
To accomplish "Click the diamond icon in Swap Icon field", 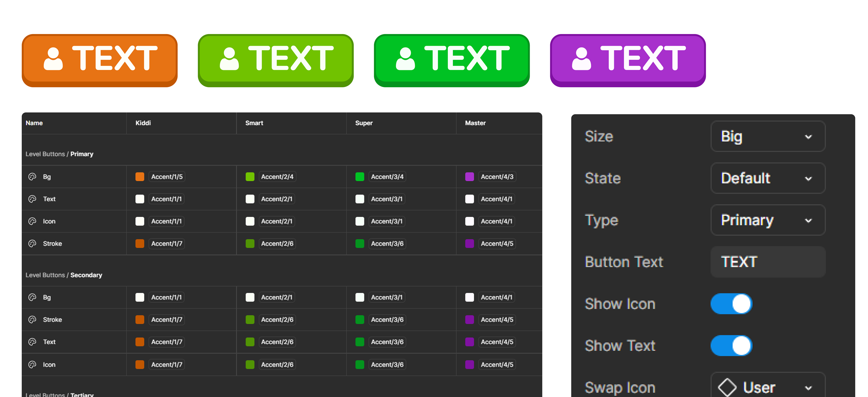I will click(727, 388).
